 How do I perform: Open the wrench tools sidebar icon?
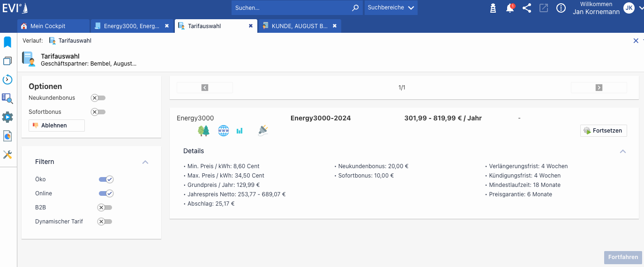7,155
